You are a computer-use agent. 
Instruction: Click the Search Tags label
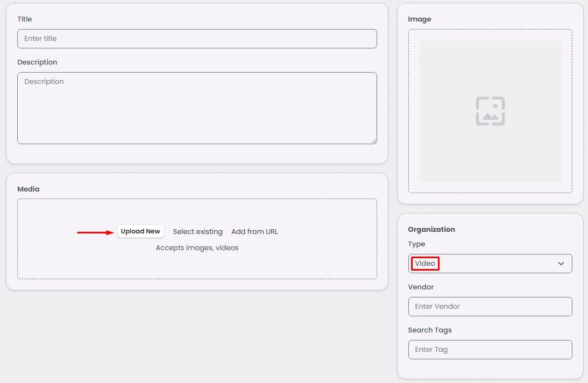pos(430,330)
